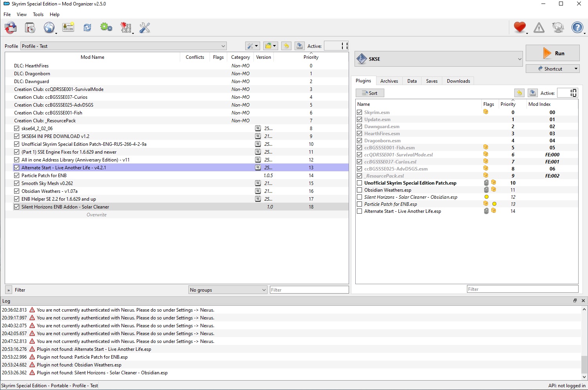Click version calendar icon on skse64_2_02_06 row
The width and height of the screenshot is (588, 390).
[x=258, y=128]
